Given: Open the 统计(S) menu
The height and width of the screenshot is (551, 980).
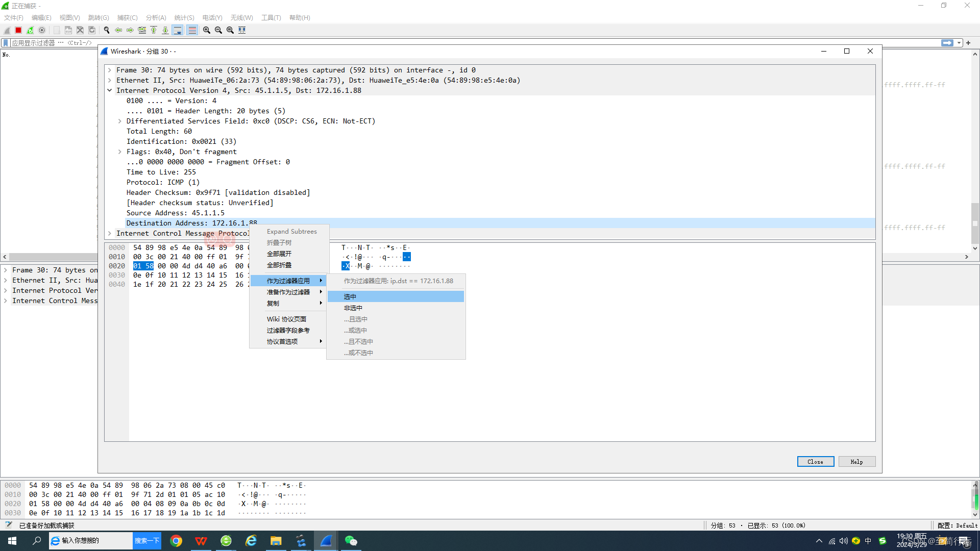Looking at the screenshot, I should (184, 17).
